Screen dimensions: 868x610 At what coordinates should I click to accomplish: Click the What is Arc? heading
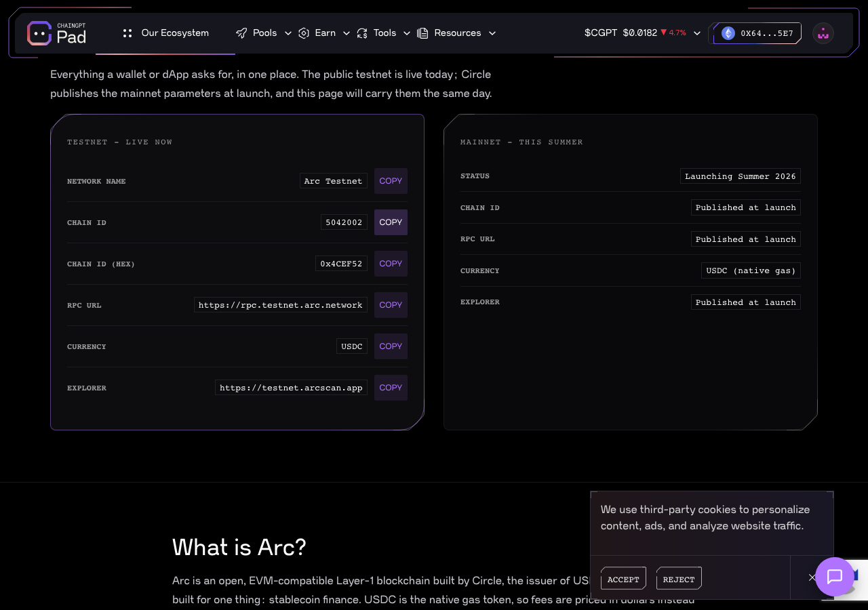coord(239,547)
